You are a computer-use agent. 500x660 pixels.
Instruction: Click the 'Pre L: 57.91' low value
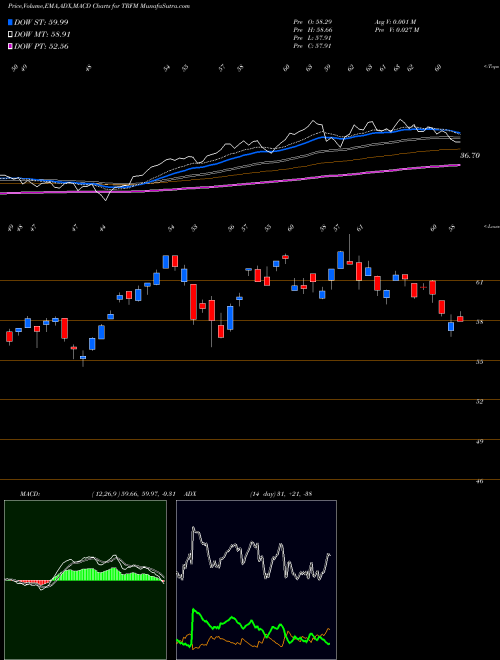click(x=313, y=38)
